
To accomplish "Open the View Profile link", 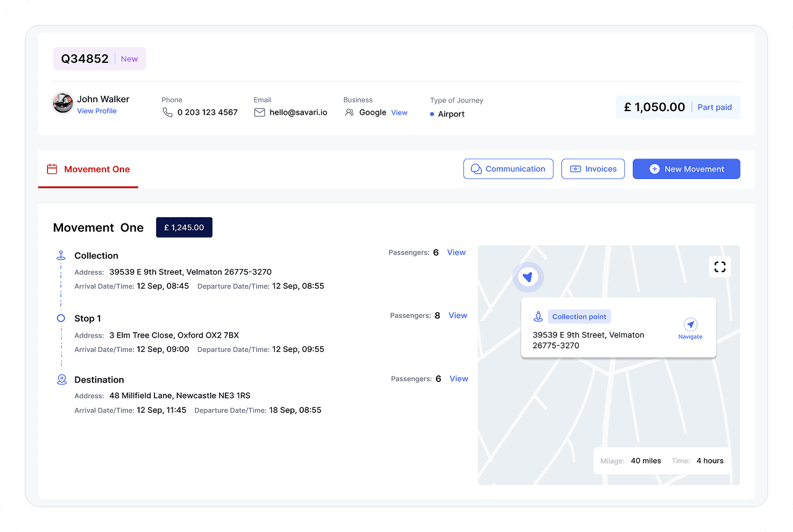I will (97, 111).
